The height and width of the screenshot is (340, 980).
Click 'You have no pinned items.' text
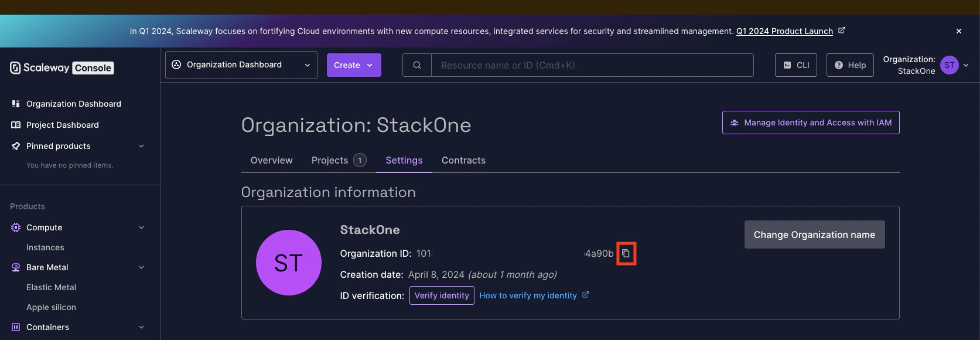(70, 165)
